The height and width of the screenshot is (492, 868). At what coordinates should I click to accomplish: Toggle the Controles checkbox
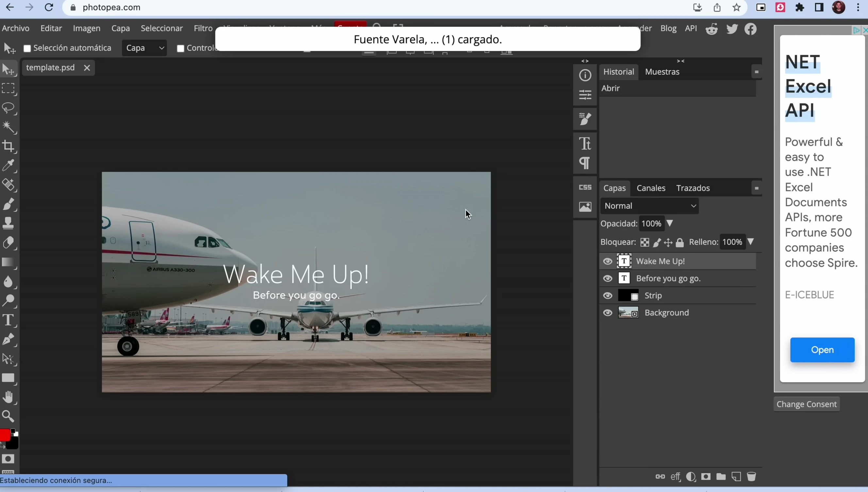180,48
